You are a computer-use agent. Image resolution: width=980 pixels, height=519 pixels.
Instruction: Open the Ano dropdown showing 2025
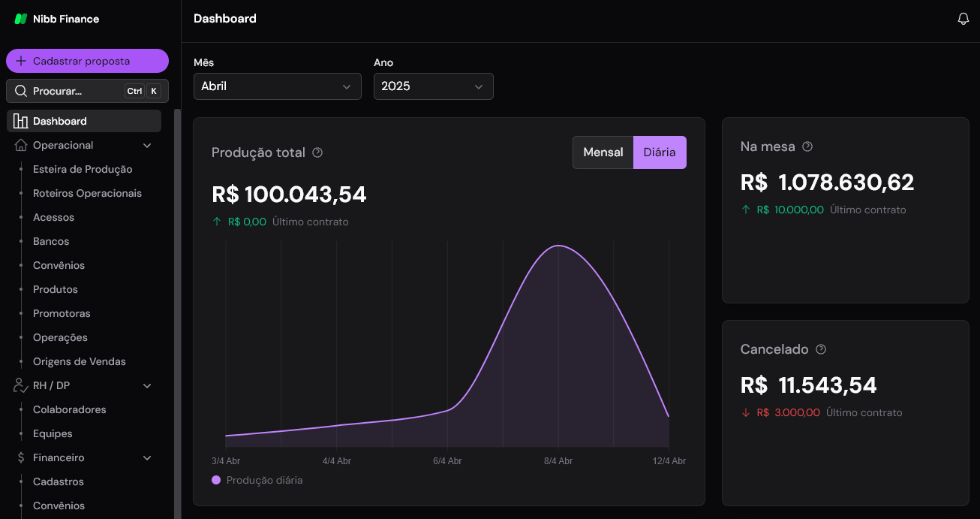coord(433,86)
